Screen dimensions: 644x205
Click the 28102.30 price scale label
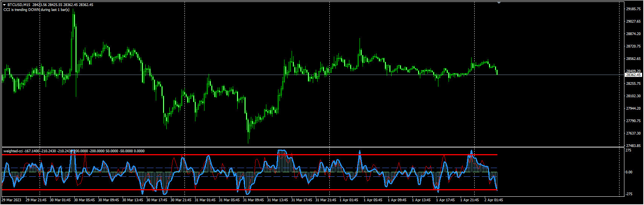(x=633, y=96)
